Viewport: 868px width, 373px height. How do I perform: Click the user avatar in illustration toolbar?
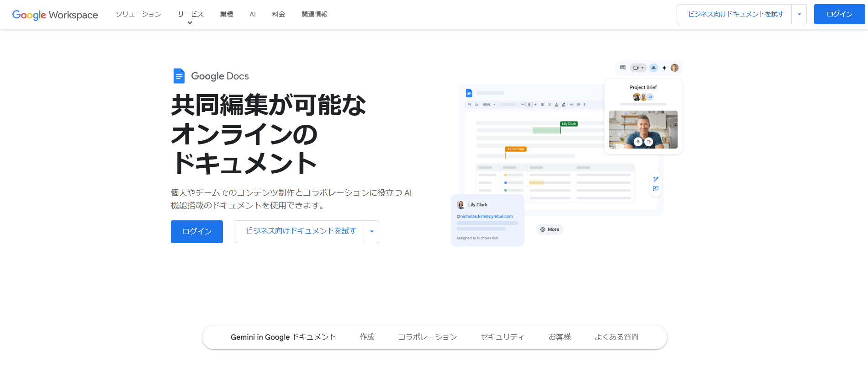675,68
